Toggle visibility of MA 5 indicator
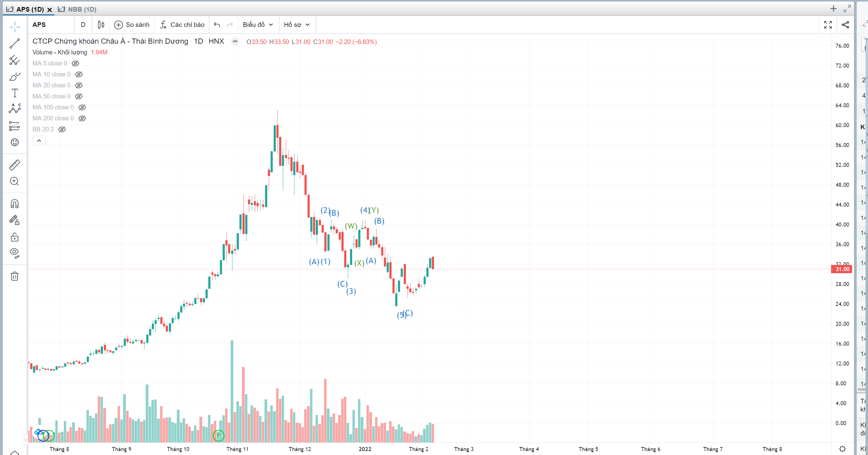The height and width of the screenshot is (455, 868). pos(75,63)
